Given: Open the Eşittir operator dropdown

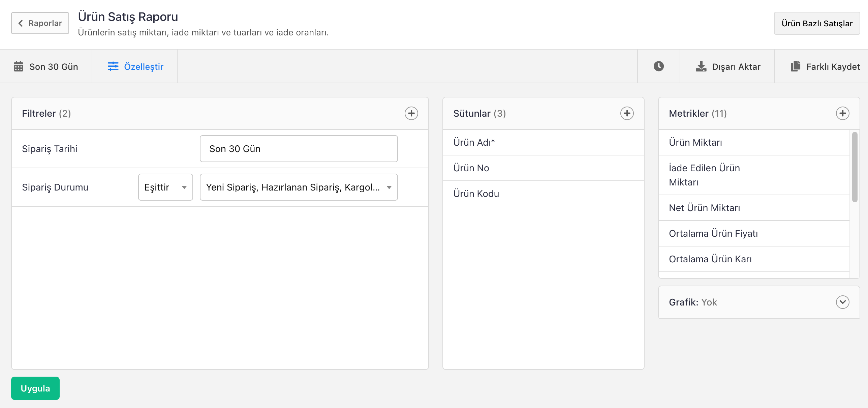Looking at the screenshot, I should click(x=165, y=187).
